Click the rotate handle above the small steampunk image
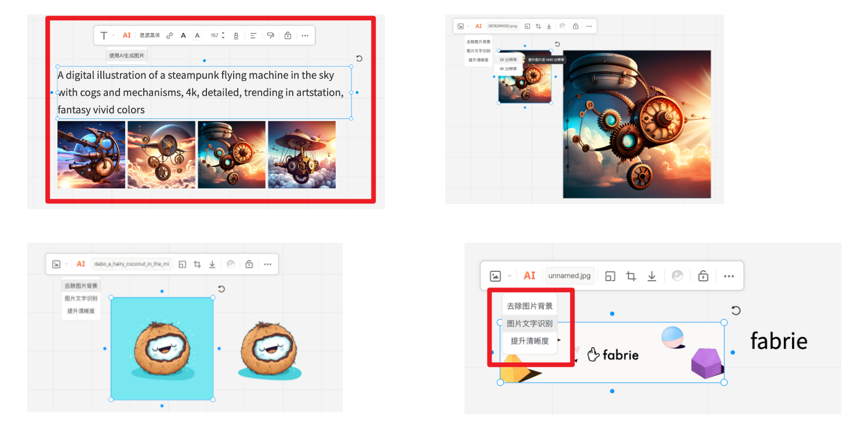Screen dimensions: 868x422 [x=557, y=44]
